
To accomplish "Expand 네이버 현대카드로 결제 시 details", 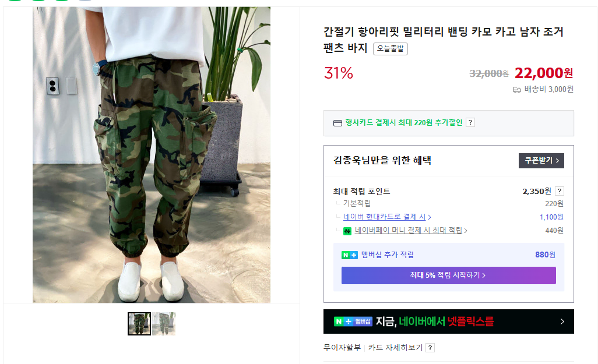I will tap(387, 217).
